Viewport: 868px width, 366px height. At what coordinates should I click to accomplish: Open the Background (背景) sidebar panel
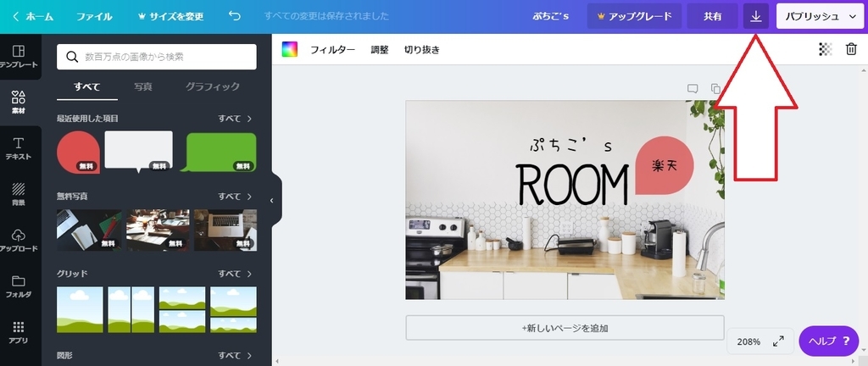(x=19, y=195)
